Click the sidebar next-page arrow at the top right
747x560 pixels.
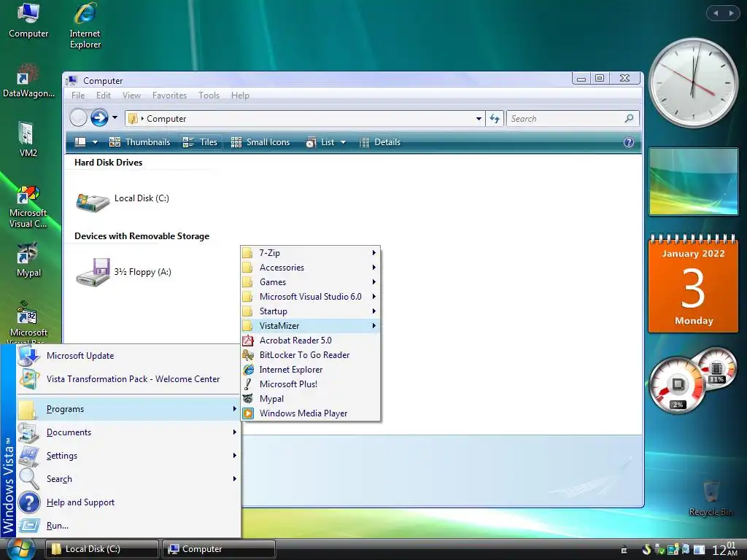[731, 13]
